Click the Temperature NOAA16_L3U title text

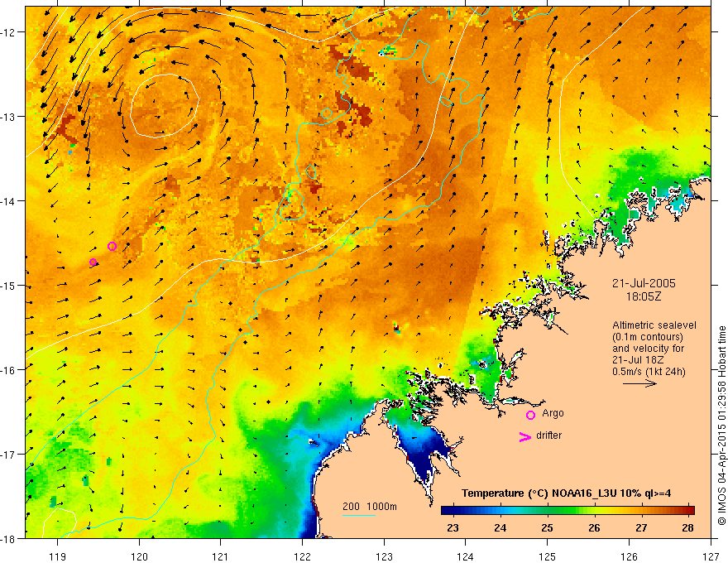566,493
